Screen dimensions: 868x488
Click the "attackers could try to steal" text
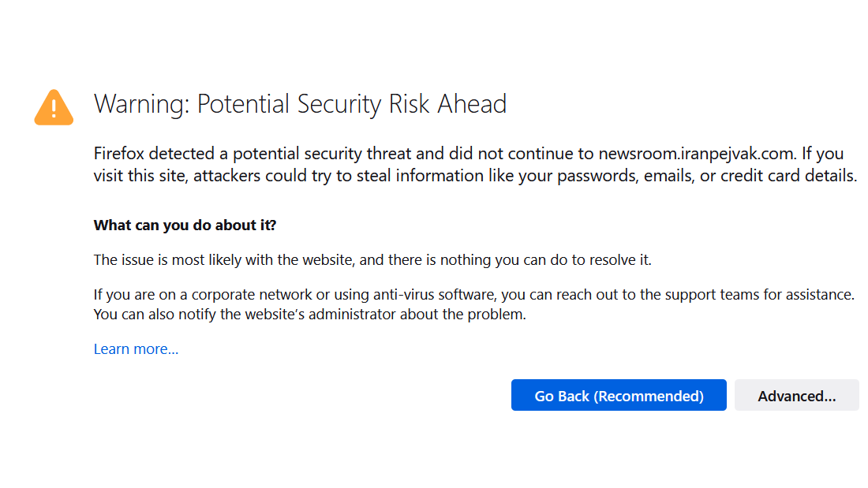264,176
